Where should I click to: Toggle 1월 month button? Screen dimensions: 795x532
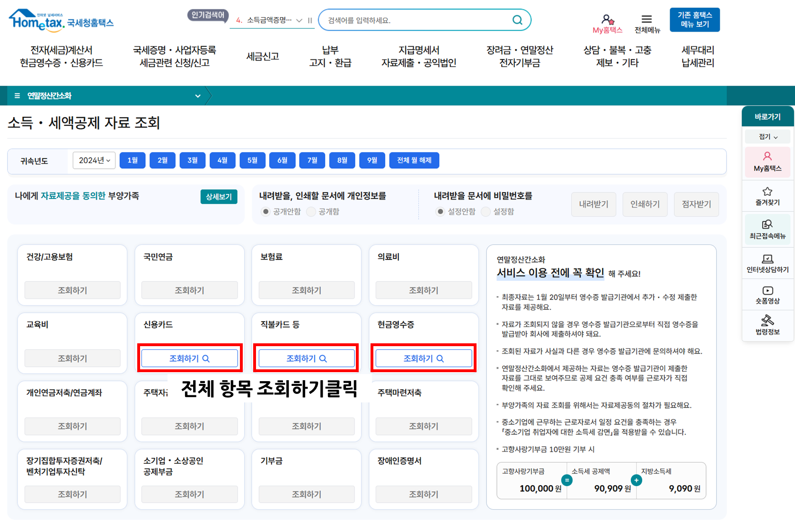[x=132, y=160]
